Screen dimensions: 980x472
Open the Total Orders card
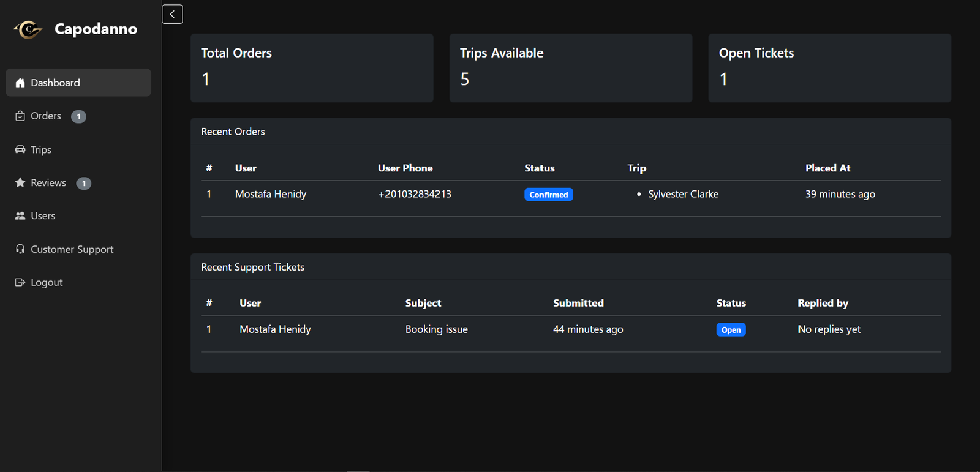click(x=312, y=68)
